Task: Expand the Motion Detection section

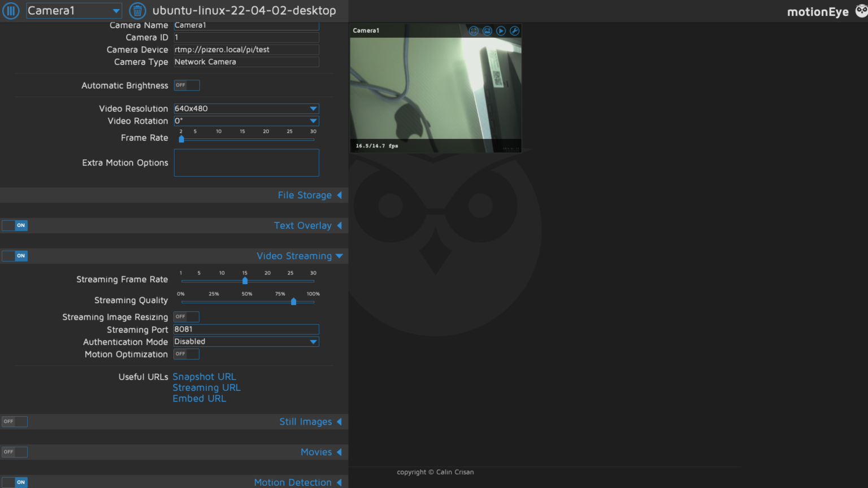Action: click(293, 482)
